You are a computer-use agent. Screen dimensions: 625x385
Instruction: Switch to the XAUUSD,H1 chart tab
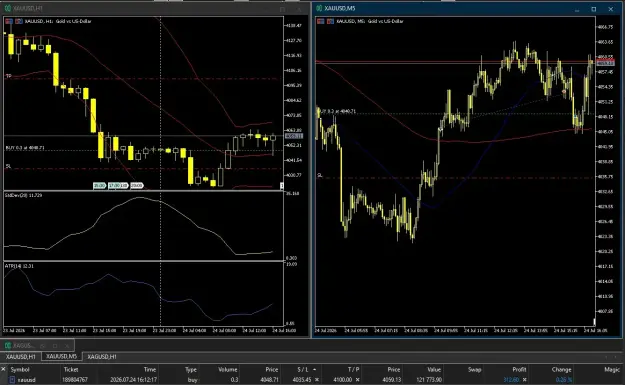(x=21, y=356)
